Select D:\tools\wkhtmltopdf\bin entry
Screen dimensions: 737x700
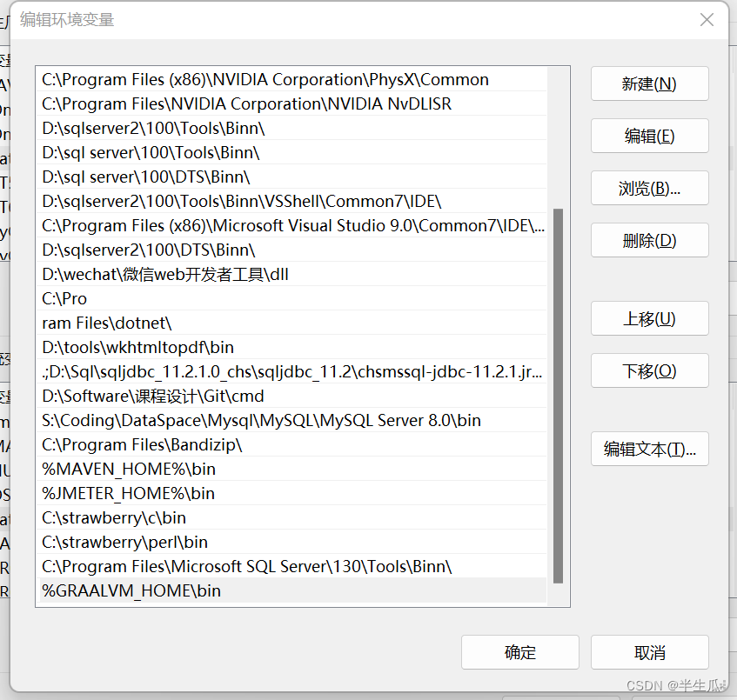coord(291,348)
